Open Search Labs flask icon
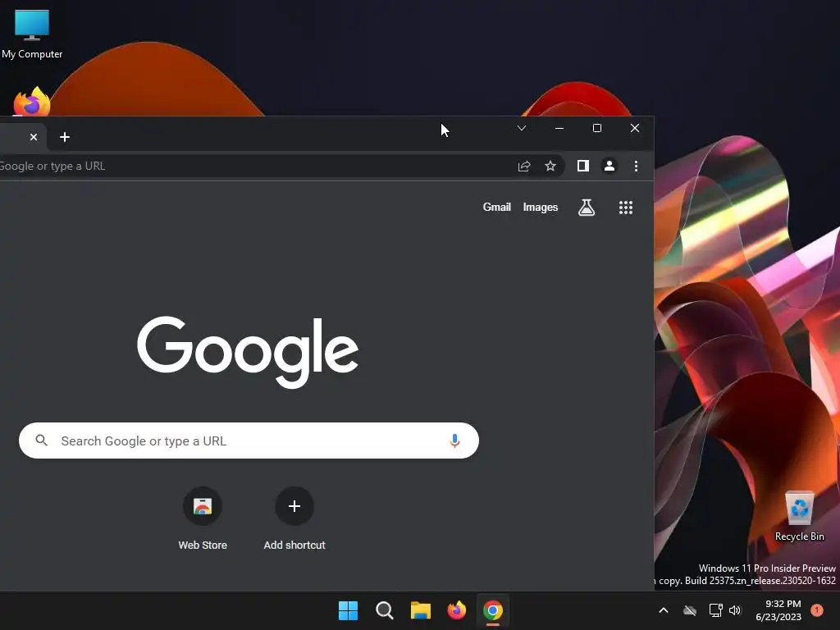Viewport: 840px width, 630px height. [x=586, y=208]
